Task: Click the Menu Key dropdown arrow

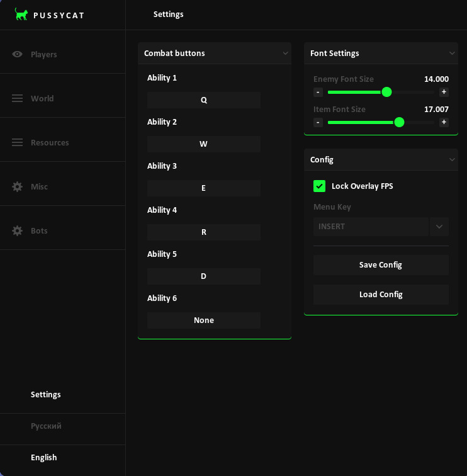Action: pos(439,227)
